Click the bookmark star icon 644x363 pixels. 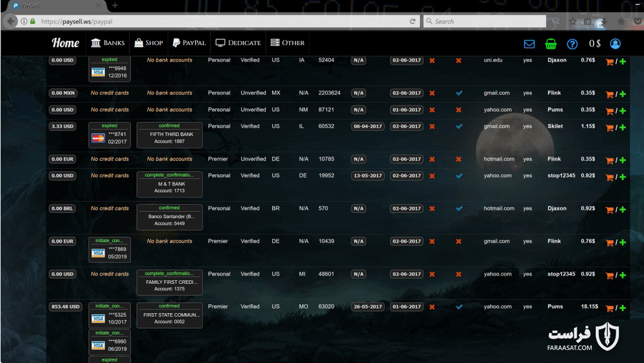tap(572, 22)
